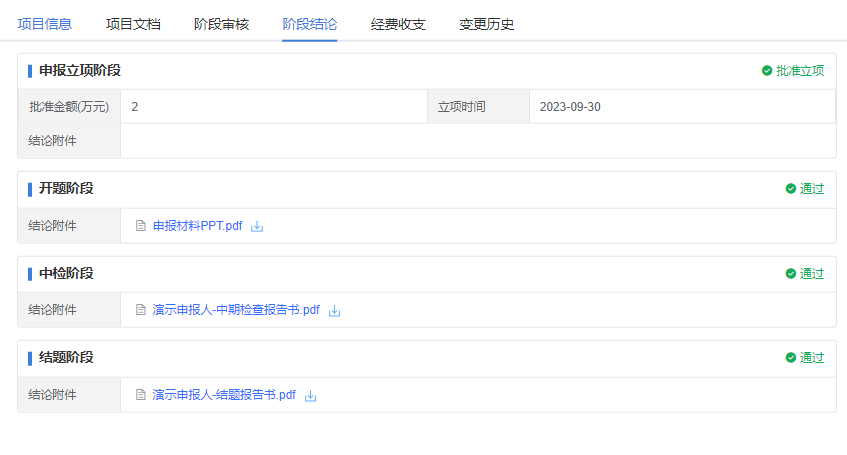Click document icon beside 演示申报人-结题报告书.pdf

(141, 395)
